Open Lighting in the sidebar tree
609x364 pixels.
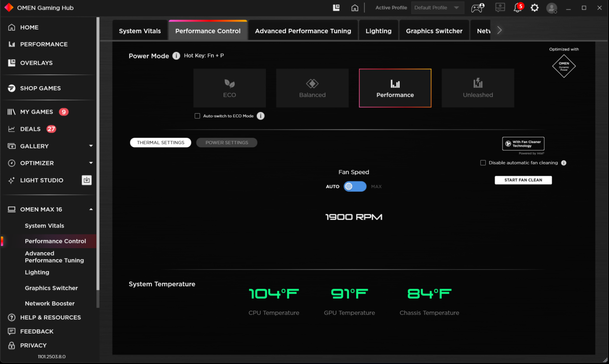tap(37, 272)
